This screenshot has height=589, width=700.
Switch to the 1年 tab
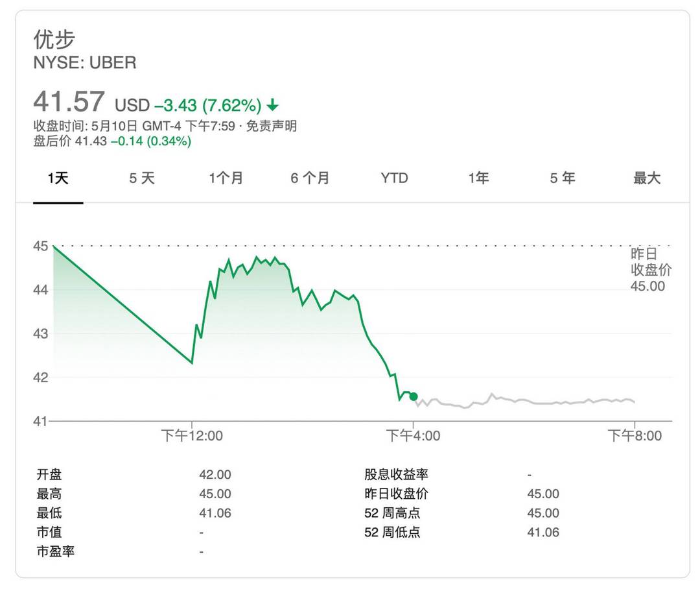(x=478, y=178)
